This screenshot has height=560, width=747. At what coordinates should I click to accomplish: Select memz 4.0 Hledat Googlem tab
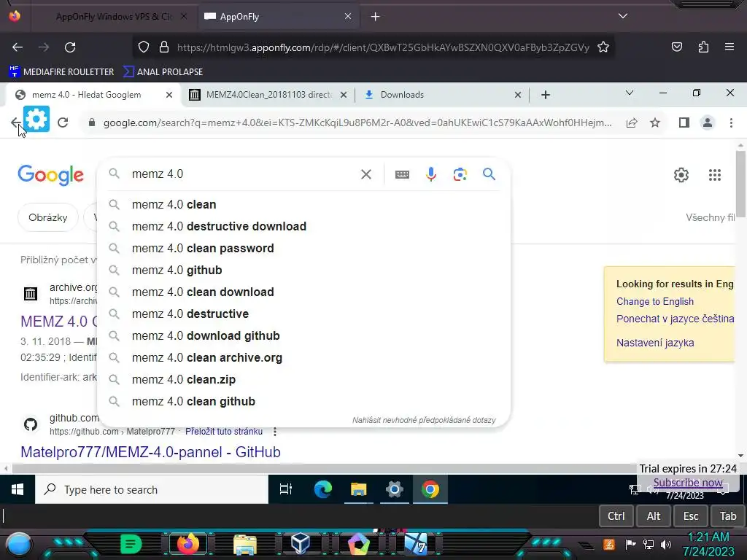(87, 95)
